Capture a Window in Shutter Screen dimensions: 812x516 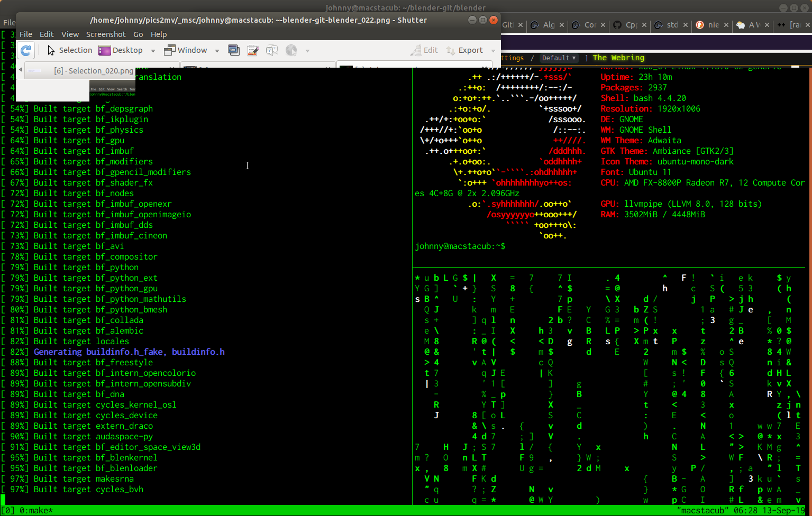pyautogui.click(x=186, y=50)
